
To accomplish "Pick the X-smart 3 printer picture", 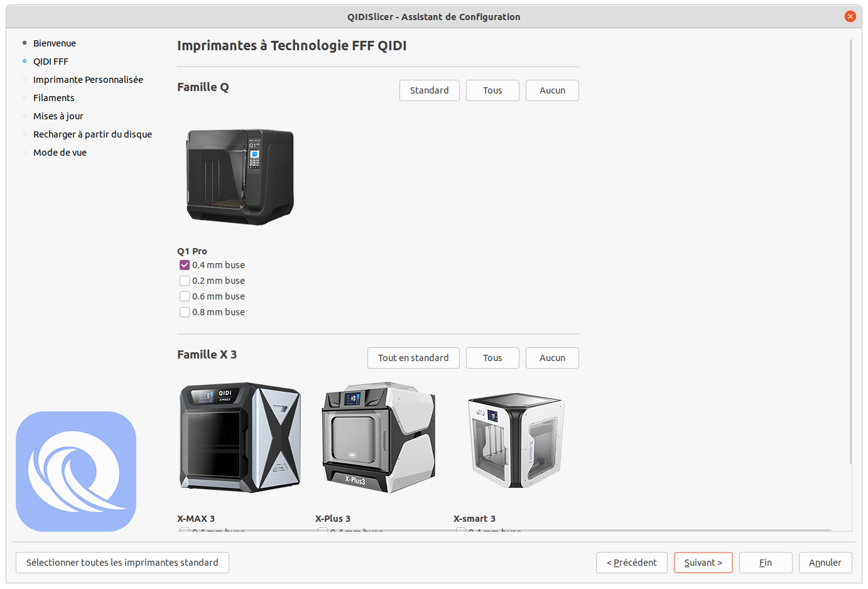I will [516, 440].
